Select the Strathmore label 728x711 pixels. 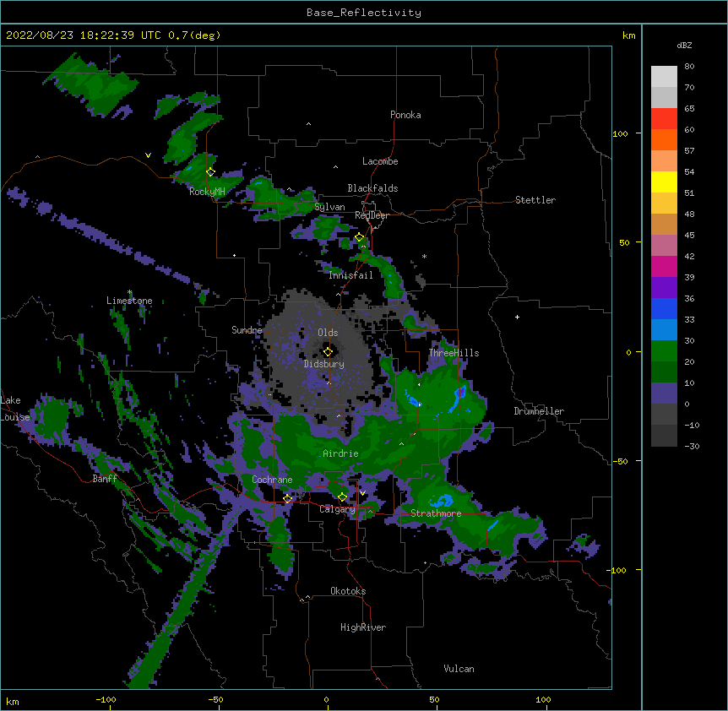point(436,513)
